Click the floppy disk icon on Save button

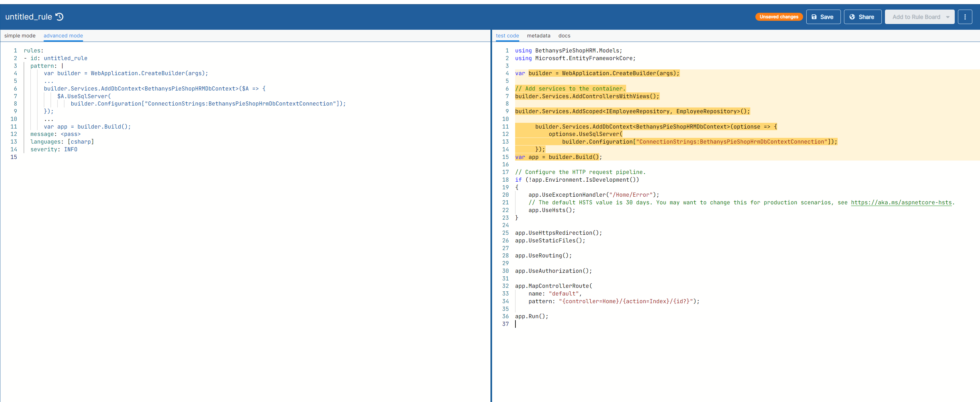pyautogui.click(x=814, y=16)
